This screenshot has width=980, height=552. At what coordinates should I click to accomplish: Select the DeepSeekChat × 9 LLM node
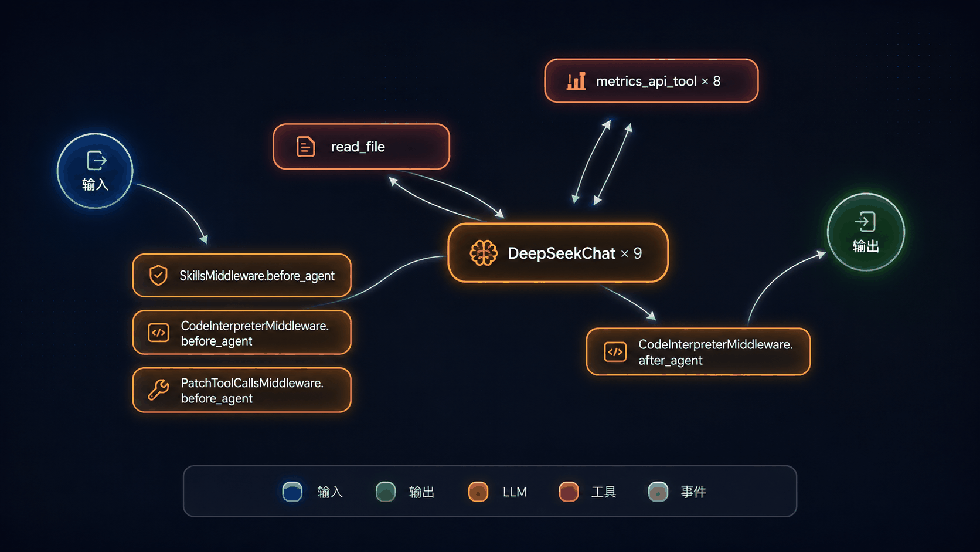click(558, 253)
